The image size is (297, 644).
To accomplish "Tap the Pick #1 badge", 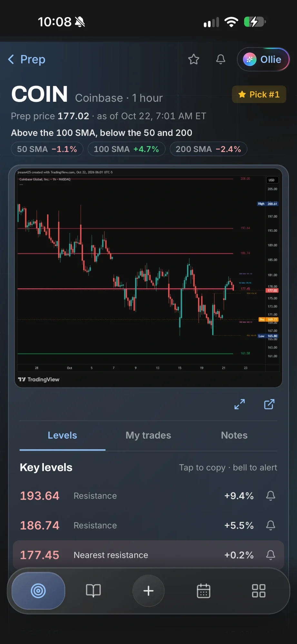I will tap(259, 94).
